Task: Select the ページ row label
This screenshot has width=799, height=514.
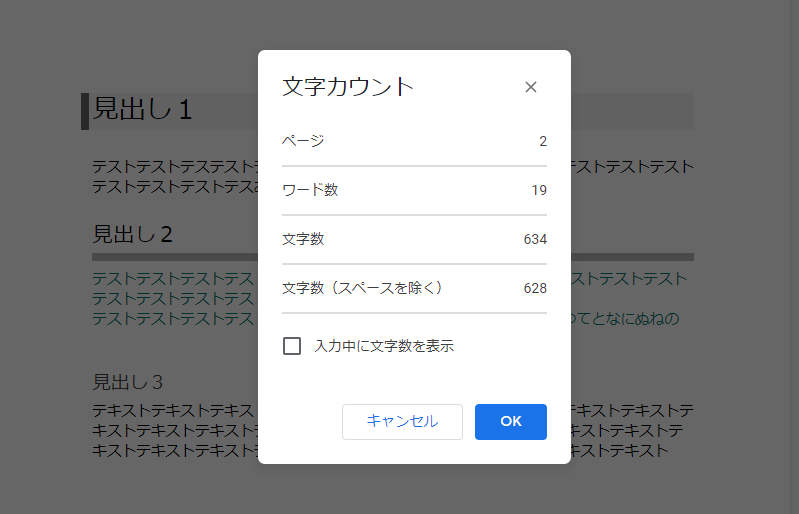Action: click(x=303, y=141)
